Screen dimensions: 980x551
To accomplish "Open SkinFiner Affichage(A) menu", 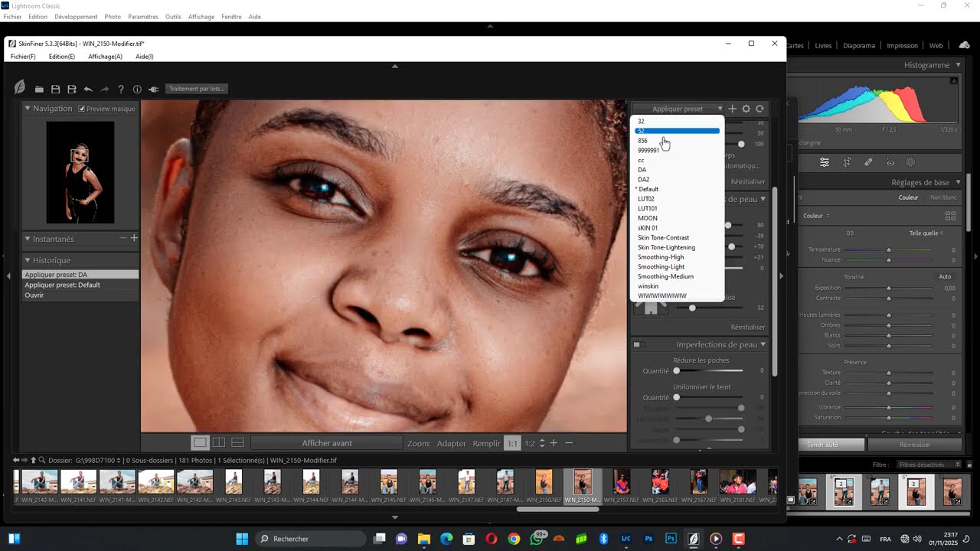I will click(x=105, y=57).
